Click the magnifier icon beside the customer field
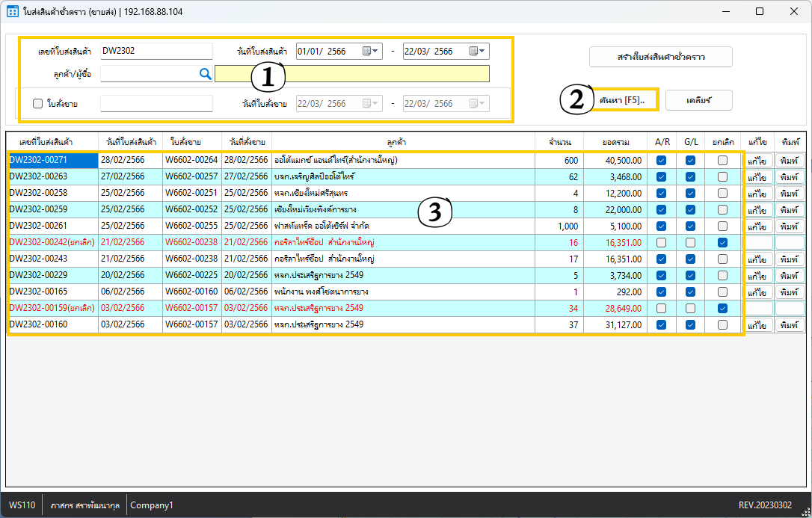Image resolution: width=812 pixels, height=518 pixels. point(205,73)
